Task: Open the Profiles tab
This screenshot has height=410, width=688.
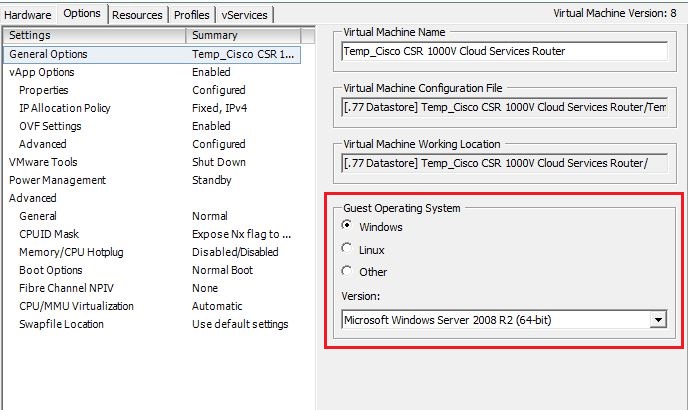Action: [191, 15]
